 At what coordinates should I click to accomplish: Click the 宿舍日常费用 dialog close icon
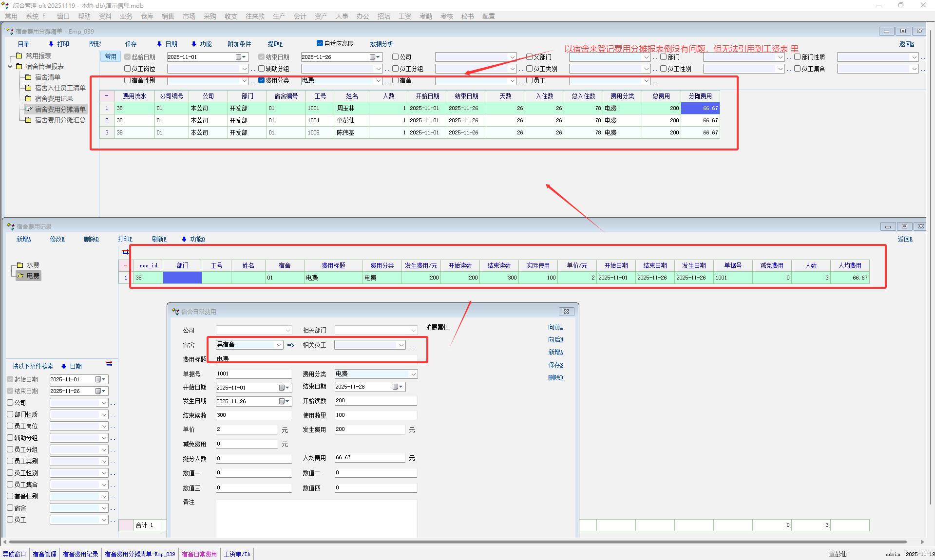[x=566, y=312]
